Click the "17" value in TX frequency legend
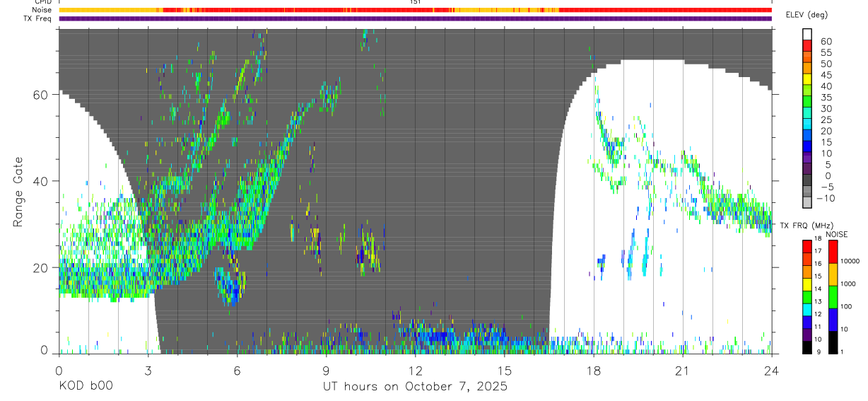Image resolution: width=868 pixels, height=401 pixels. [x=819, y=251]
